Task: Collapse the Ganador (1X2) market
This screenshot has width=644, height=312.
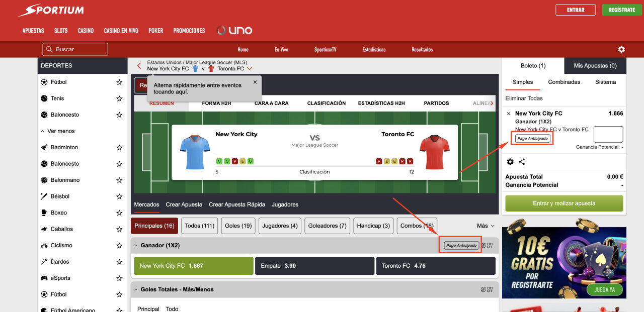Action: pyautogui.click(x=136, y=246)
